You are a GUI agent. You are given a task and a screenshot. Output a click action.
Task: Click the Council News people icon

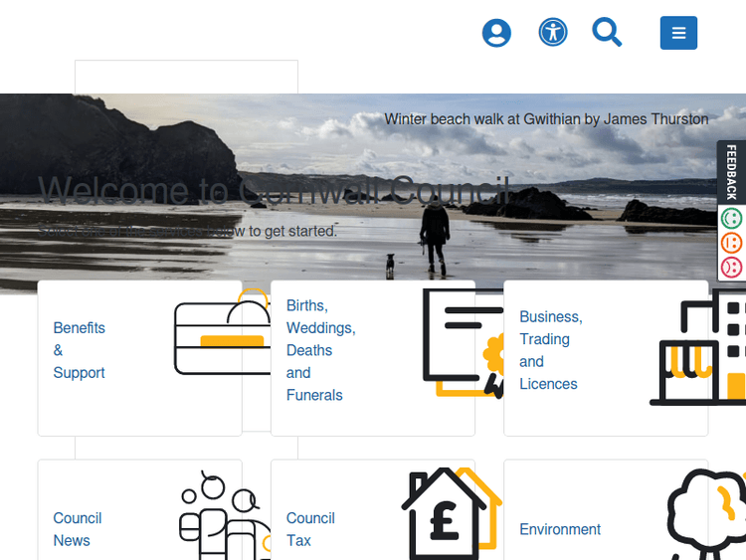(x=223, y=517)
